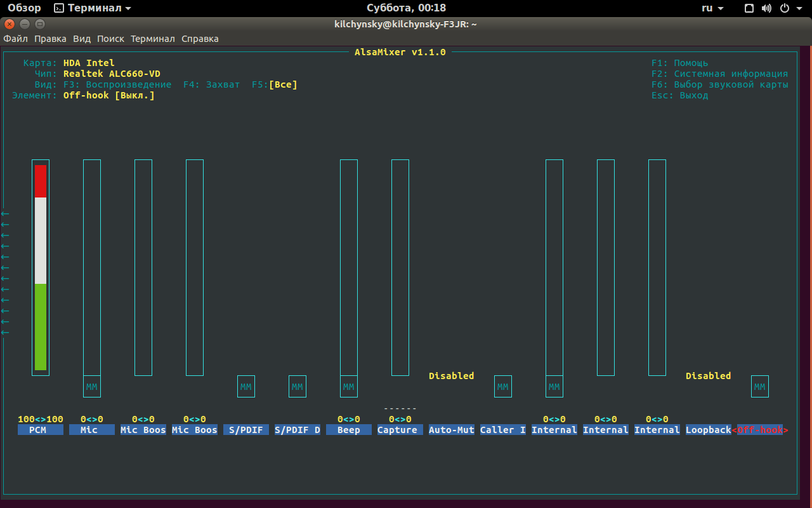Close the terminal window
This screenshot has width=812, height=508.
tap(10, 24)
